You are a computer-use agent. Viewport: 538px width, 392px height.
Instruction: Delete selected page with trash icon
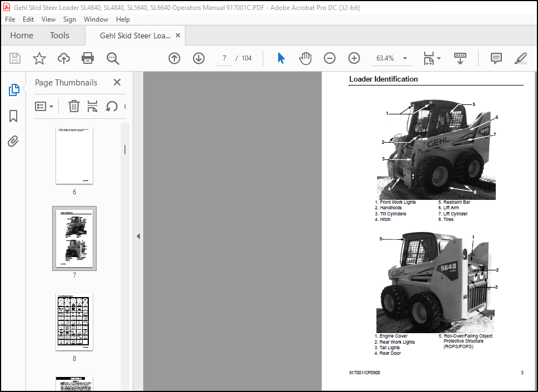[74, 107]
